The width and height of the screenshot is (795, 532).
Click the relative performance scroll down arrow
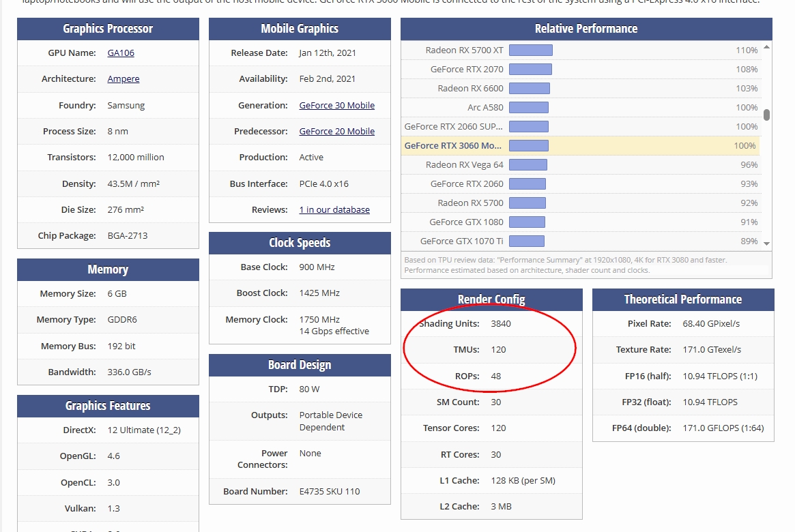pos(766,243)
